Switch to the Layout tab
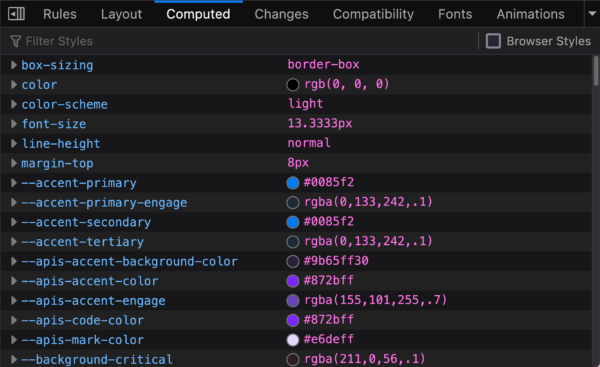 (x=121, y=14)
